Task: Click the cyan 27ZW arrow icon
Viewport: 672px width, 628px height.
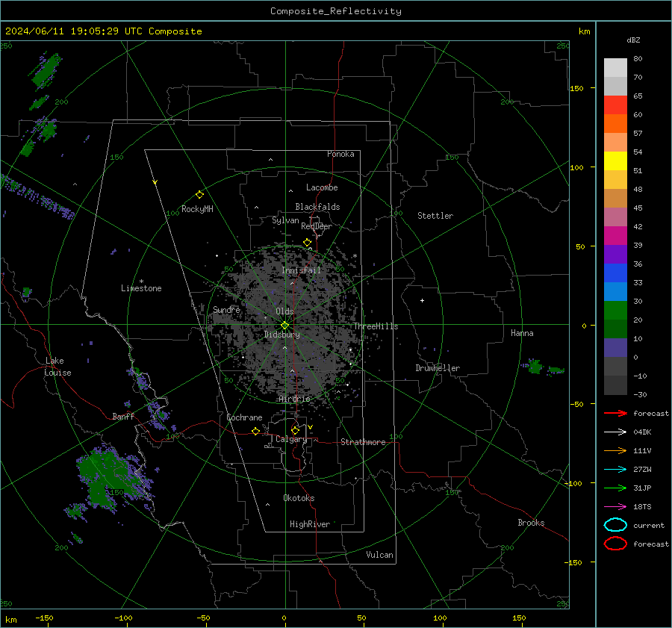Action: (615, 470)
